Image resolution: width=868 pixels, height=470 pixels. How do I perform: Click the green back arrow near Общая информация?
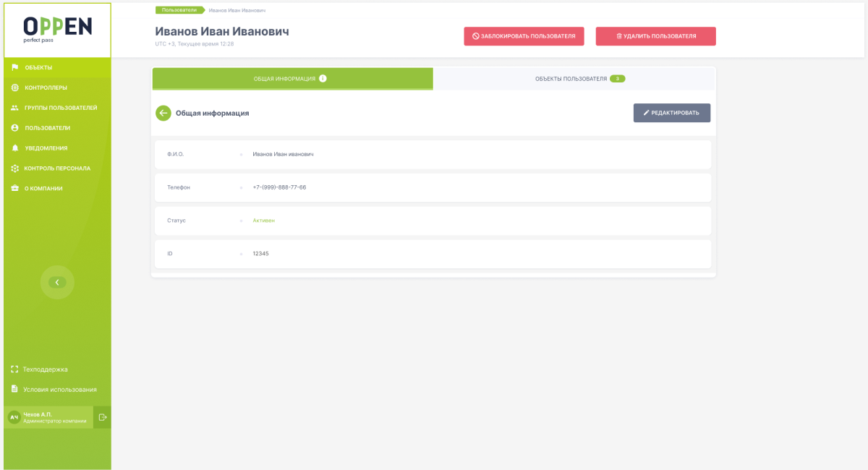coord(163,113)
